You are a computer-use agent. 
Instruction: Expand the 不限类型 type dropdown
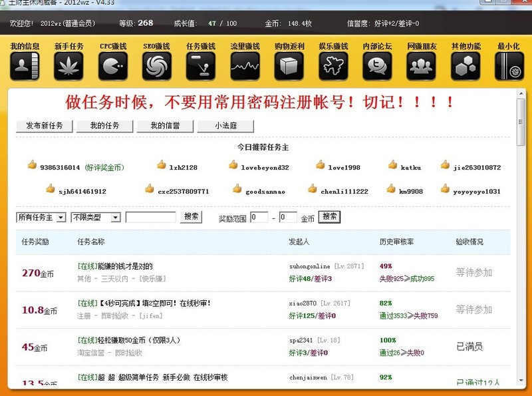[96, 218]
